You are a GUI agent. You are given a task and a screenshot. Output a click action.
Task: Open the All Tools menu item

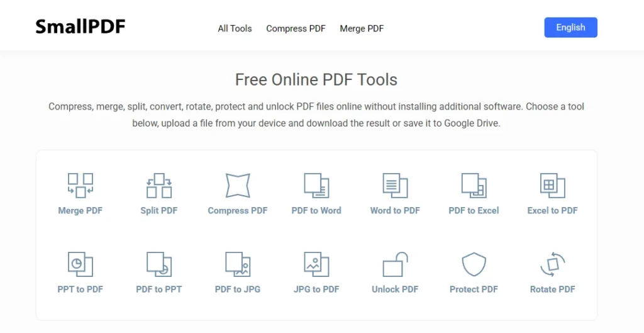click(x=235, y=28)
